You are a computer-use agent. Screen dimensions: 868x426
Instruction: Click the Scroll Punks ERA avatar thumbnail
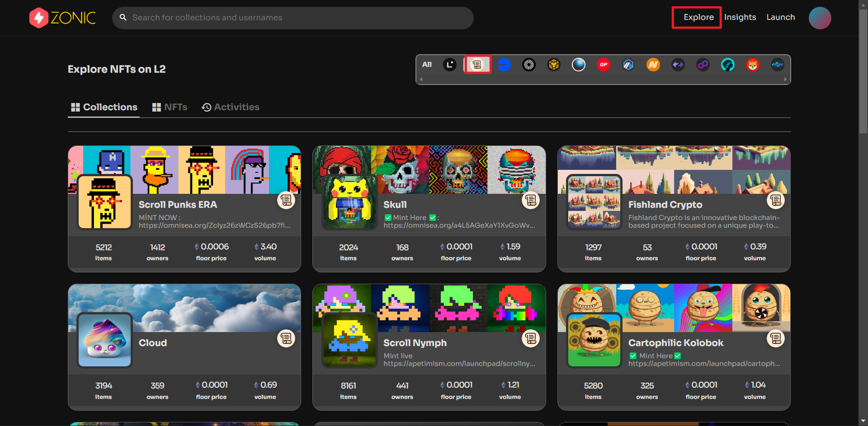105,202
